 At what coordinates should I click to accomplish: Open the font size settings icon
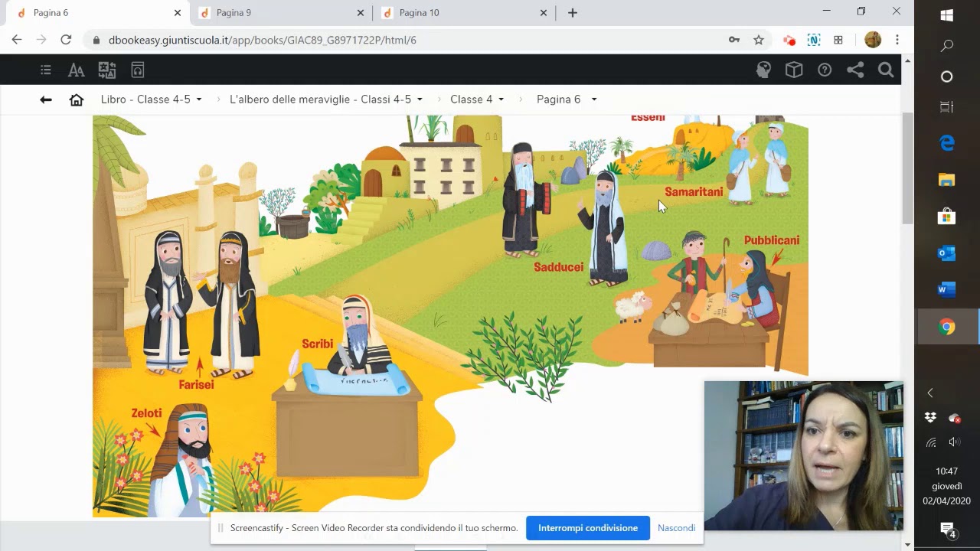[x=76, y=70]
